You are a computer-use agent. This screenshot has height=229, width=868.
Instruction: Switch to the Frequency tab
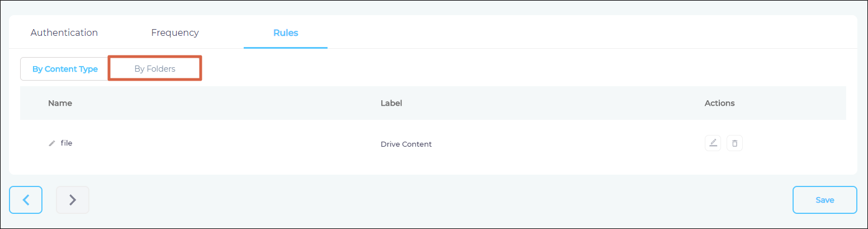point(175,32)
